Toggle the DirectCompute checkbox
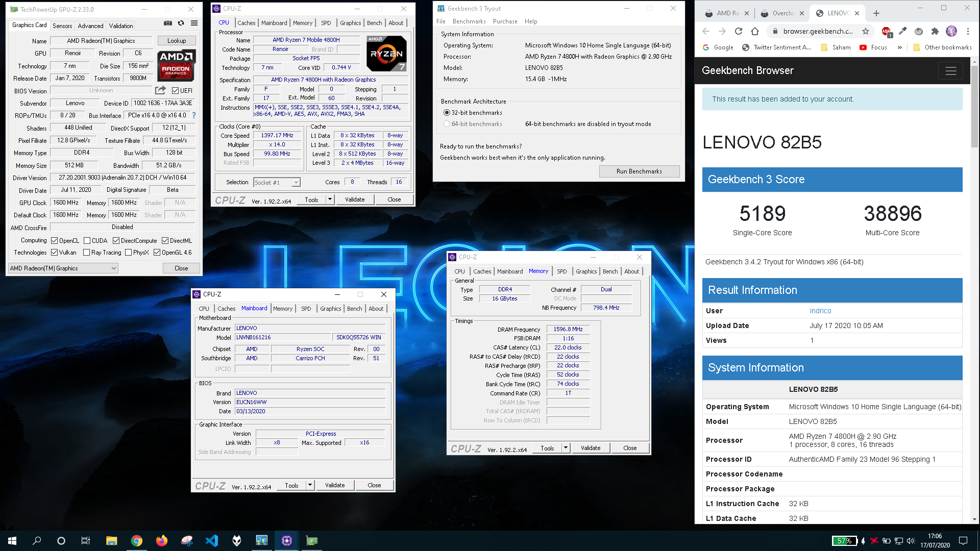Screen dimensions: 980x551 (x=116, y=241)
